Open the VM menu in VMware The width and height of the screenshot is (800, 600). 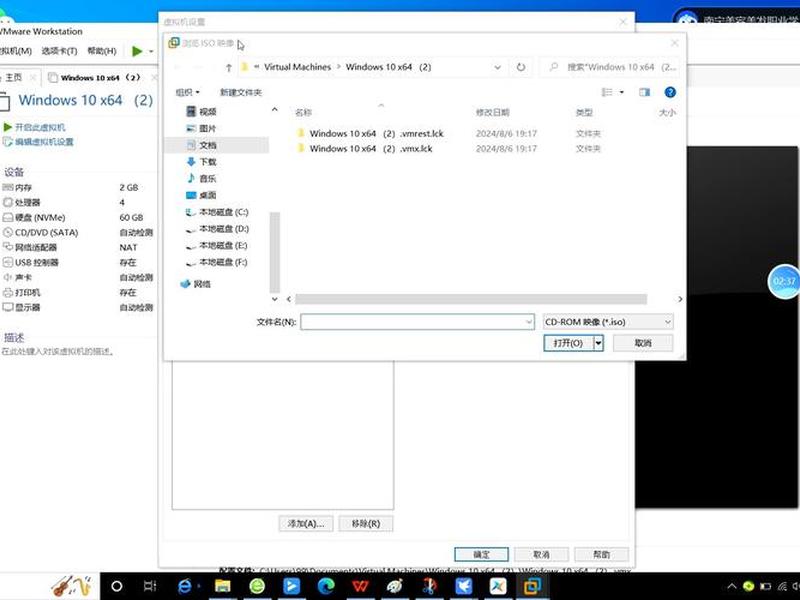pos(16,51)
